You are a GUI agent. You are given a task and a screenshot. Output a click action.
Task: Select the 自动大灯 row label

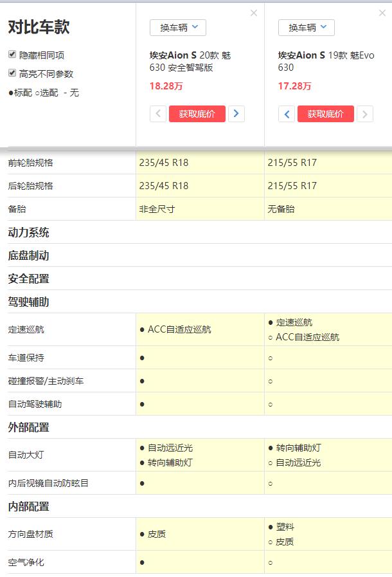click(26, 455)
